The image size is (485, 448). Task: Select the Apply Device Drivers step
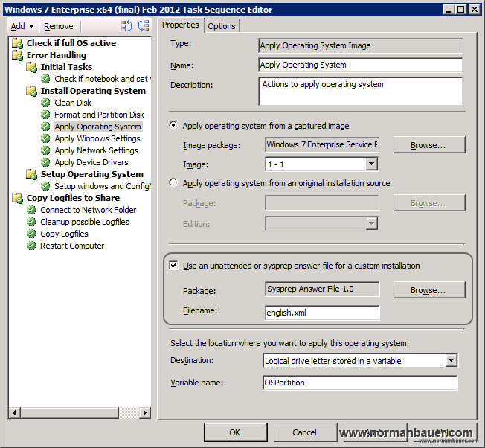pos(91,162)
